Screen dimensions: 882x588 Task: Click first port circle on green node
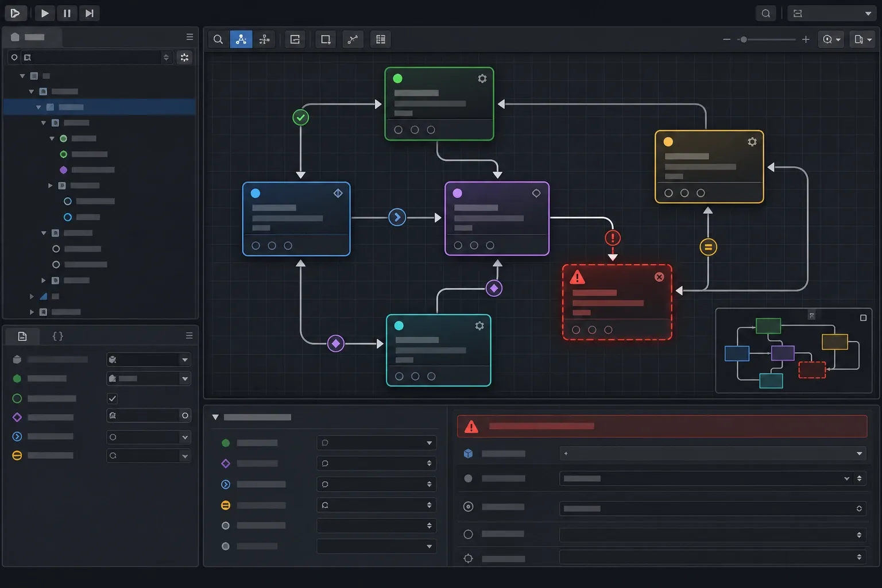398,130
